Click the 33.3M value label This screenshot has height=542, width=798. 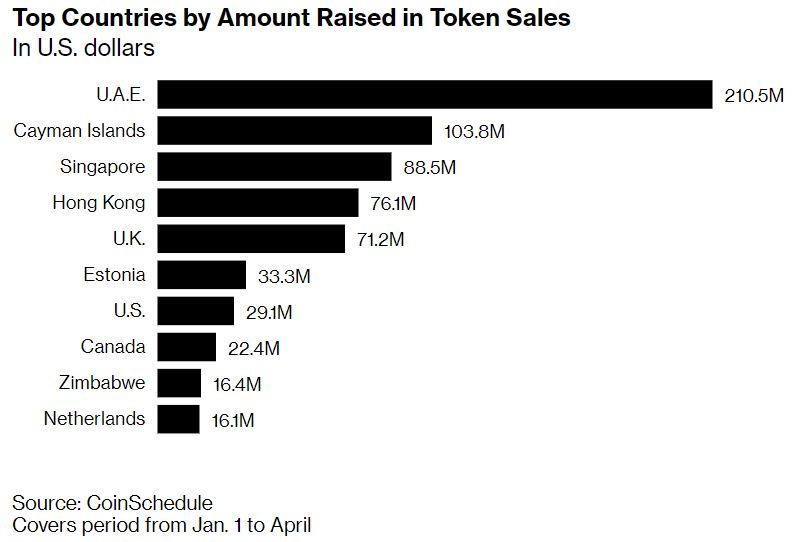coord(285,276)
